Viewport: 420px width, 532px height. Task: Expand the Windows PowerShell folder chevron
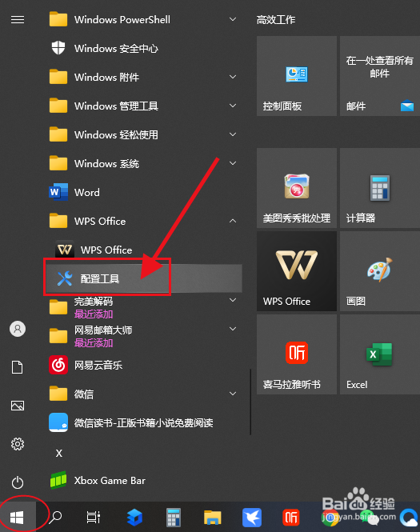[233, 19]
